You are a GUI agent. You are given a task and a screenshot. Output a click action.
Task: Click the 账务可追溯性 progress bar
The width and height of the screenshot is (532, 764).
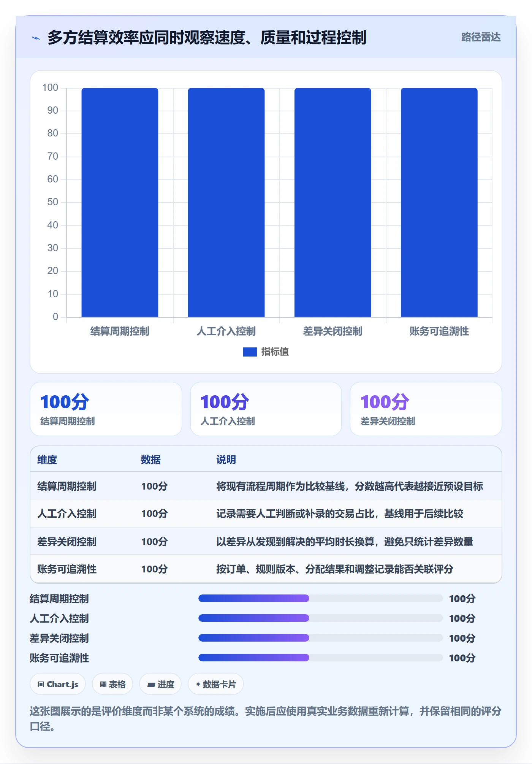click(320, 658)
